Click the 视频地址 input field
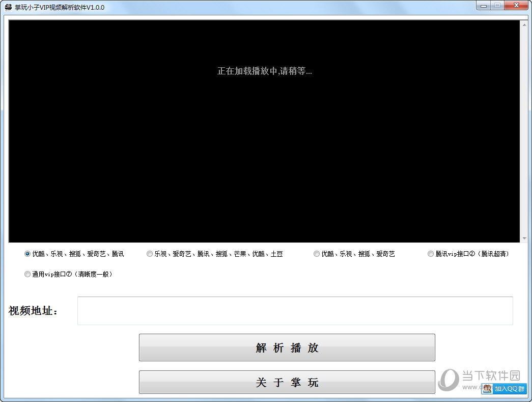The image size is (532, 402). pos(295,311)
